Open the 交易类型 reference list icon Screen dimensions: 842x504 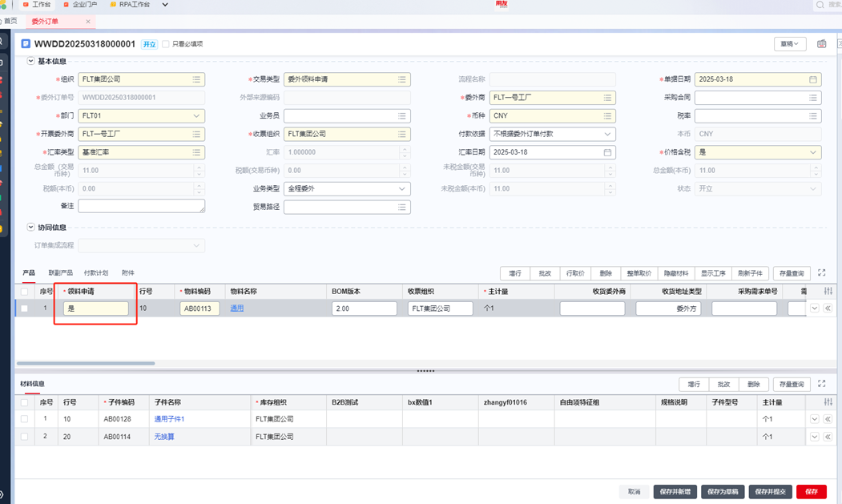click(x=401, y=79)
